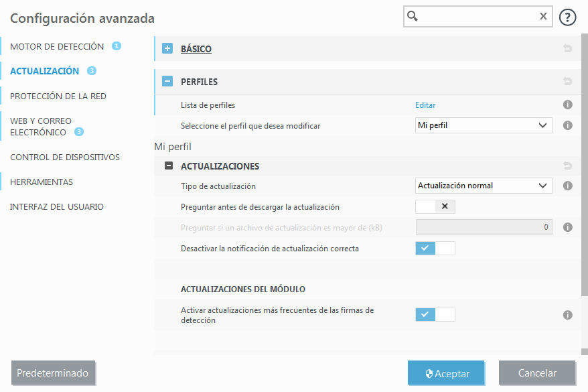Click info icon next to Tipo de actualización
The width and height of the screenshot is (588, 392).
point(567,186)
